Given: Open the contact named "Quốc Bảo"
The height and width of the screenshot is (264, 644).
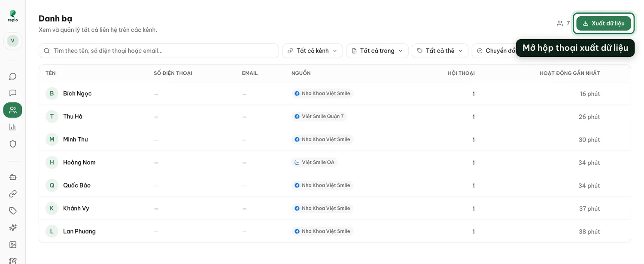Looking at the screenshot, I should pyautogui.click(x=77, y=185).
